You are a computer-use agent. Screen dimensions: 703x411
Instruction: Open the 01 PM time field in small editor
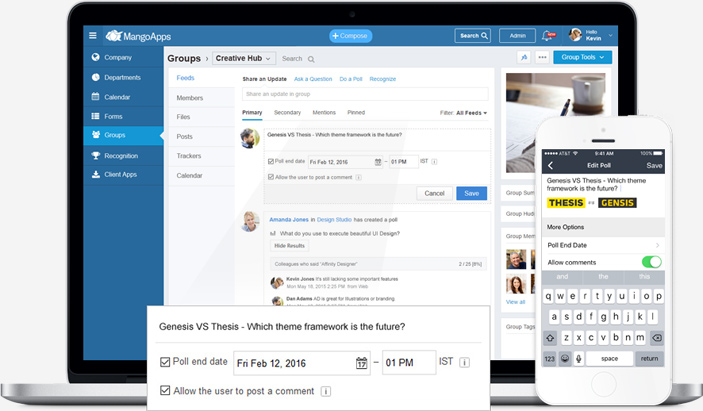click(403, 162)
